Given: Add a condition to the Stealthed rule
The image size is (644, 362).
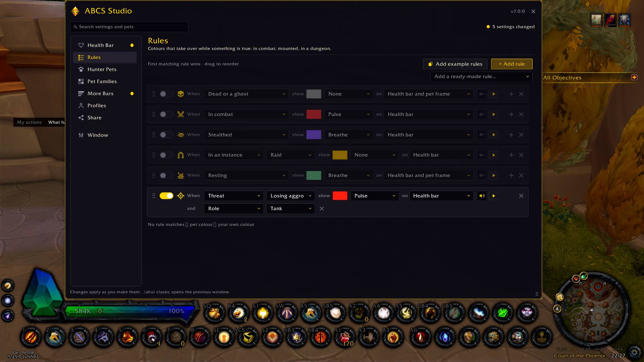Looking at the screenshot, I should 511,135.
